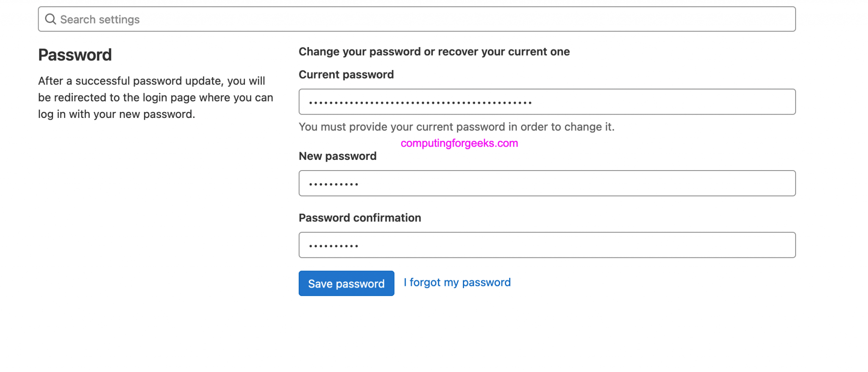
Task: Open the I forgot my password link
Action: 457,282
